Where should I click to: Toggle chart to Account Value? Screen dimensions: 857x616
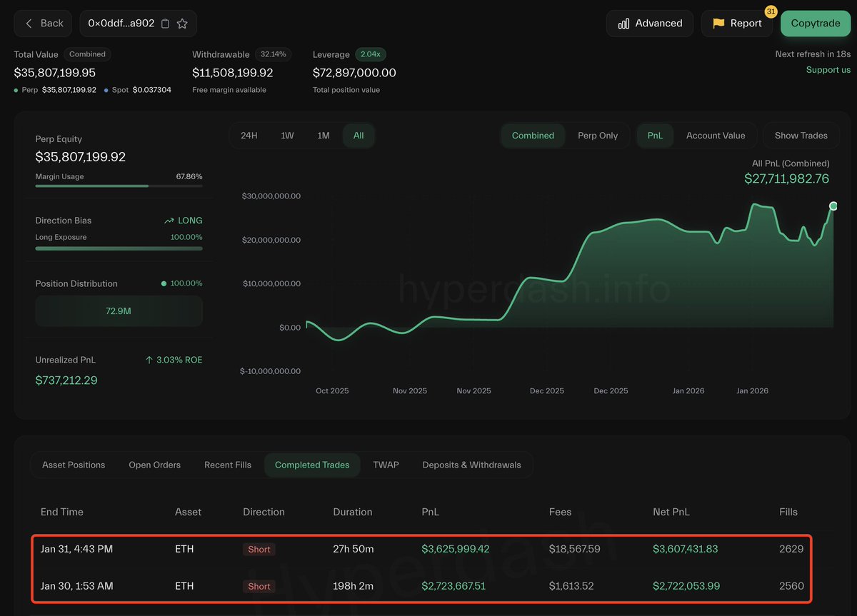pos(715,136)
